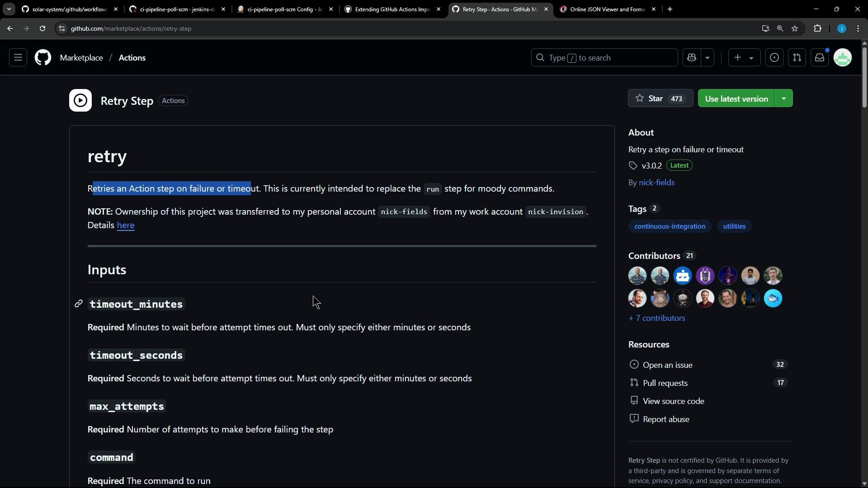868x488 pixels.
Task: Go back to previous page
Action: tap(10, 28)
